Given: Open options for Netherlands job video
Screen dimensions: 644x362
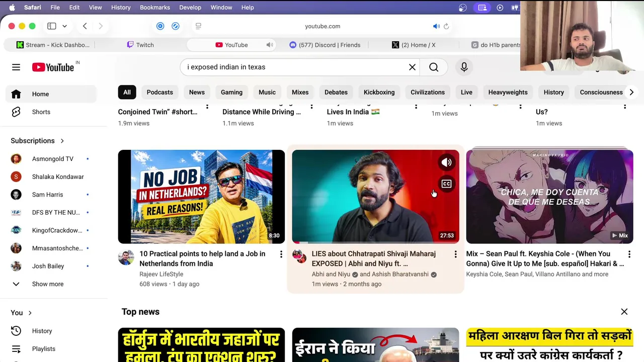Looking at the screenshot, I should click(x=281, y=254).
